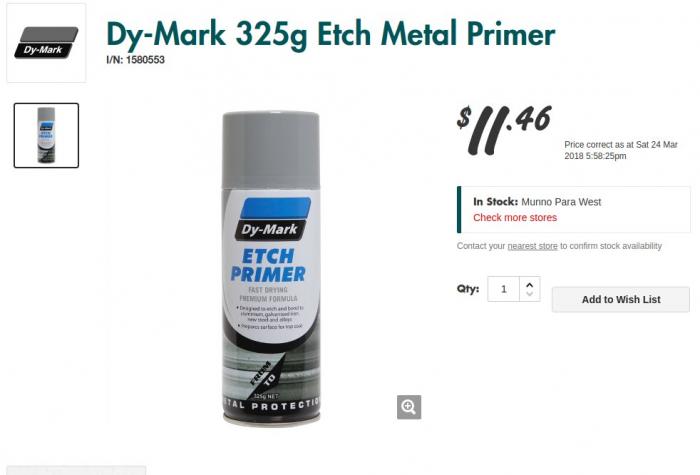Open the magnifier zoom icon on product image
Viewport: 700px width, 475px height.
(409, 407)
